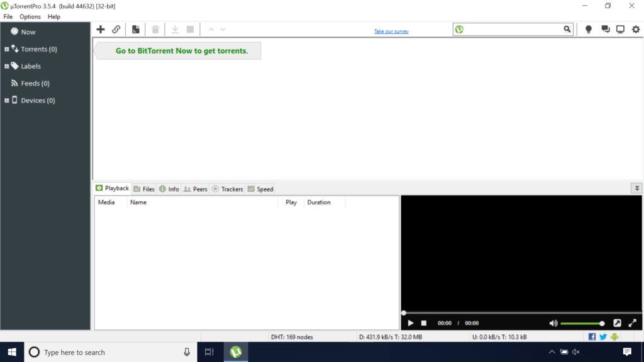Stop torrent square icon in toolbar
This screenshot has width=644, height=362.
190,29
